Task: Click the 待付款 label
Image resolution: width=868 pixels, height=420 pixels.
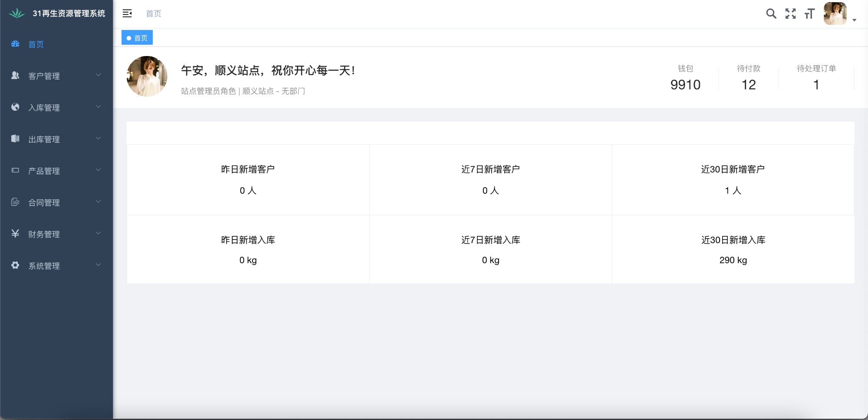Action: [749, 69]
